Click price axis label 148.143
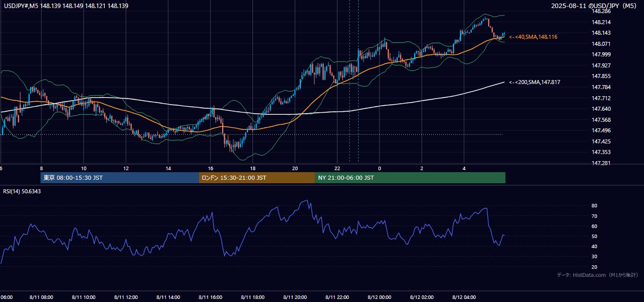This screenshot has height=302, width=644. coord(601,33)
